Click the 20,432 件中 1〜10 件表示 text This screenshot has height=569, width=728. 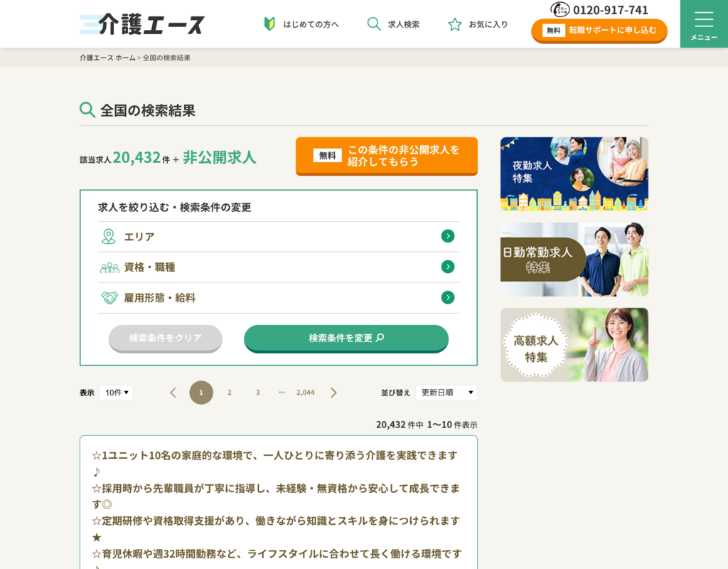(427, 425)
